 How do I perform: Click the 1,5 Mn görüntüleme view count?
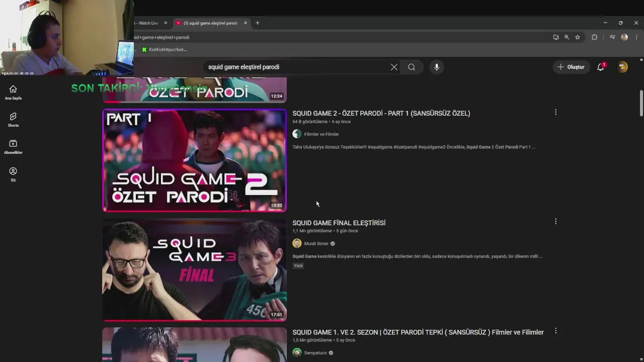[x=312, y=340]
